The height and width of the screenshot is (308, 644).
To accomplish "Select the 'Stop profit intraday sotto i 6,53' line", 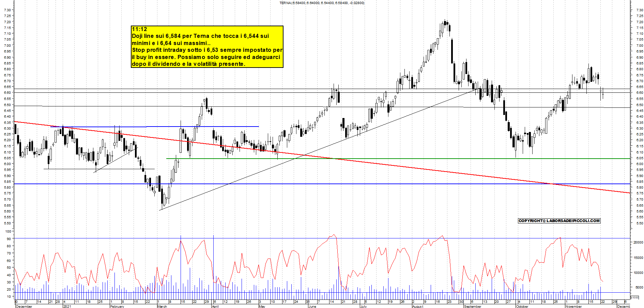I will tap(207, 50).
